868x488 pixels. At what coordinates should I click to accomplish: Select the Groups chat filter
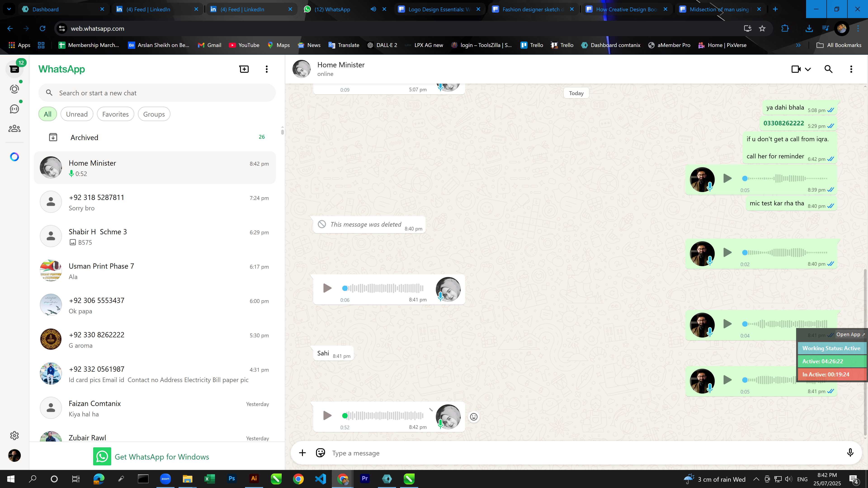point(154,114)
